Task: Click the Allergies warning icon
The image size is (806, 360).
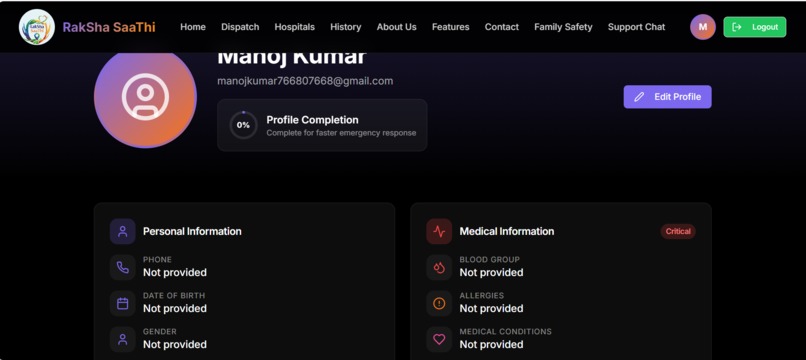Action: (x=439, y=303)
